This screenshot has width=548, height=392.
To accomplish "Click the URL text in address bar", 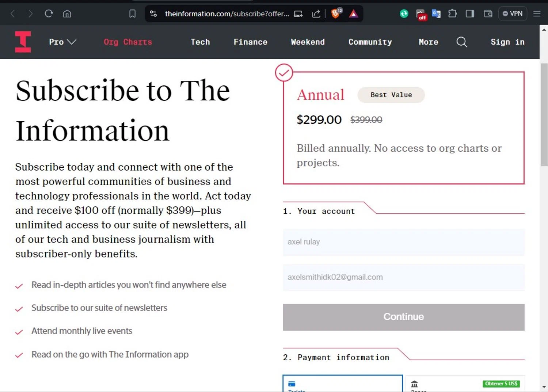I will [x=227, y=14].
